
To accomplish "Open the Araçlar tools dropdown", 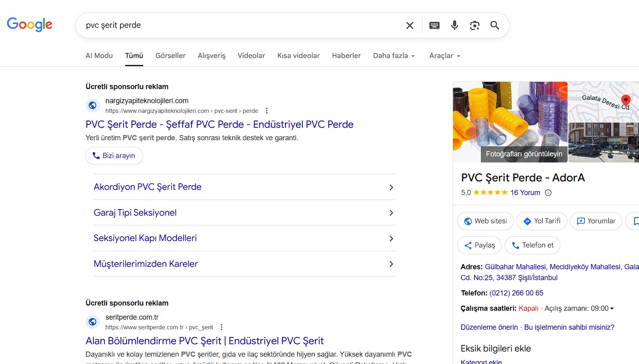I will pyautogui.click(x=445, y=56).
